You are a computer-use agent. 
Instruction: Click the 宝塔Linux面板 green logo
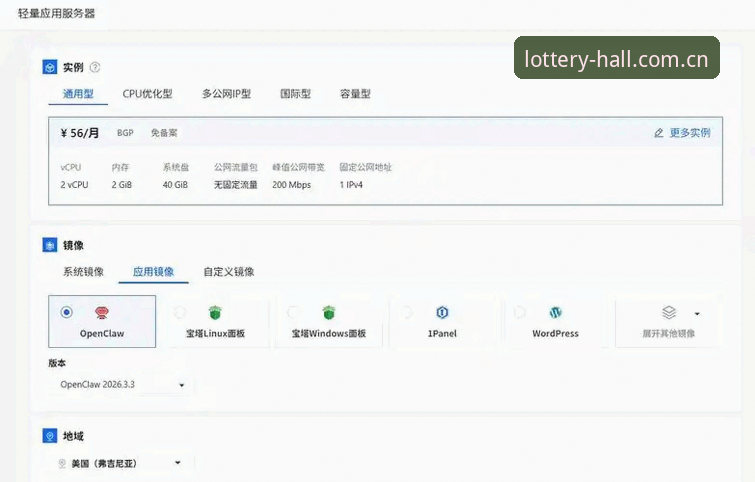pos(215,313)
